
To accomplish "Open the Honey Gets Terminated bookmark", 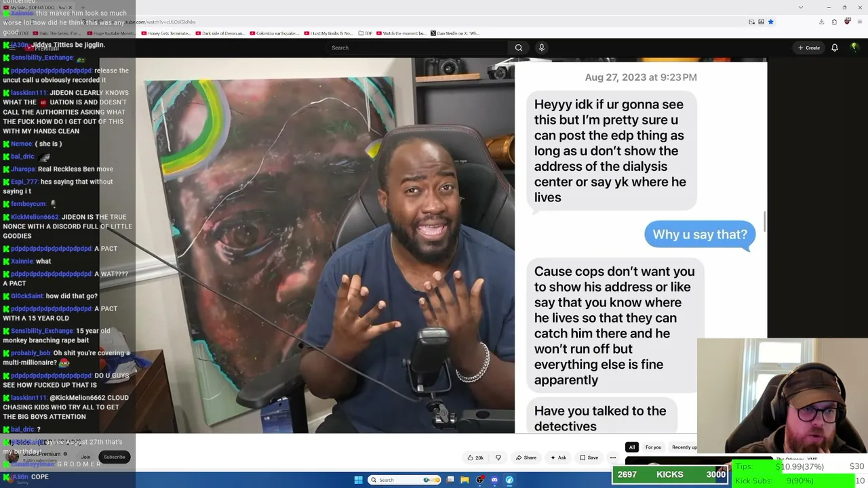I will pyautogui.click(x=167, y=33).
